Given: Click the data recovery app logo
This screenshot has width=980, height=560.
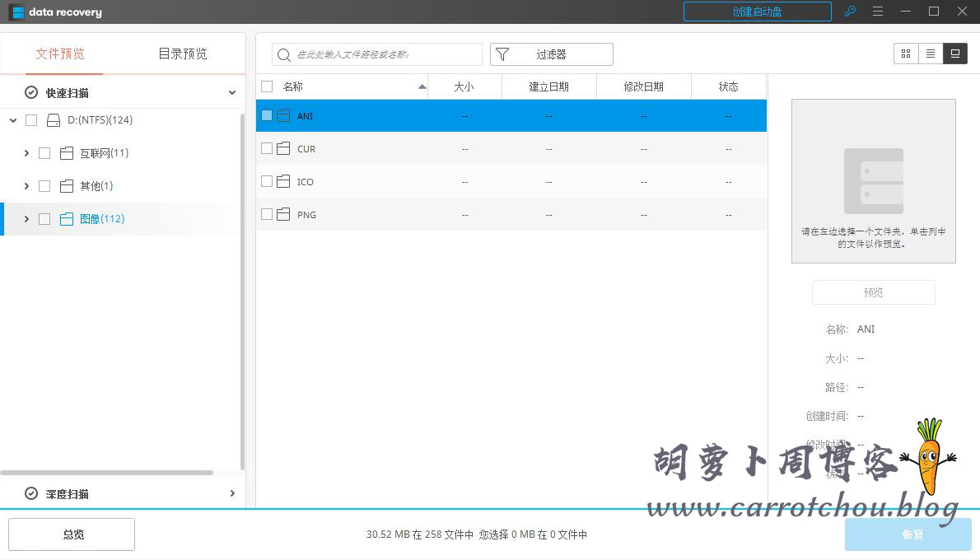Looking at the screenshot, I should pos(17,12).
